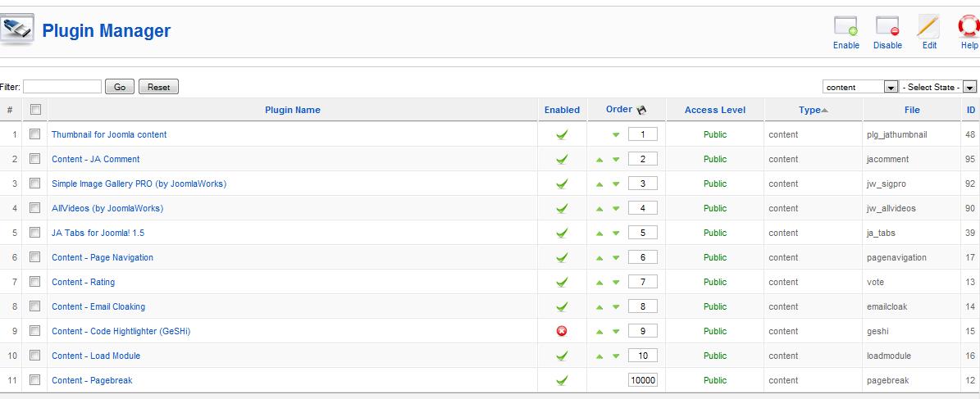
Task: Move Content - JA Comment down
Action: [x=616, y=159]
